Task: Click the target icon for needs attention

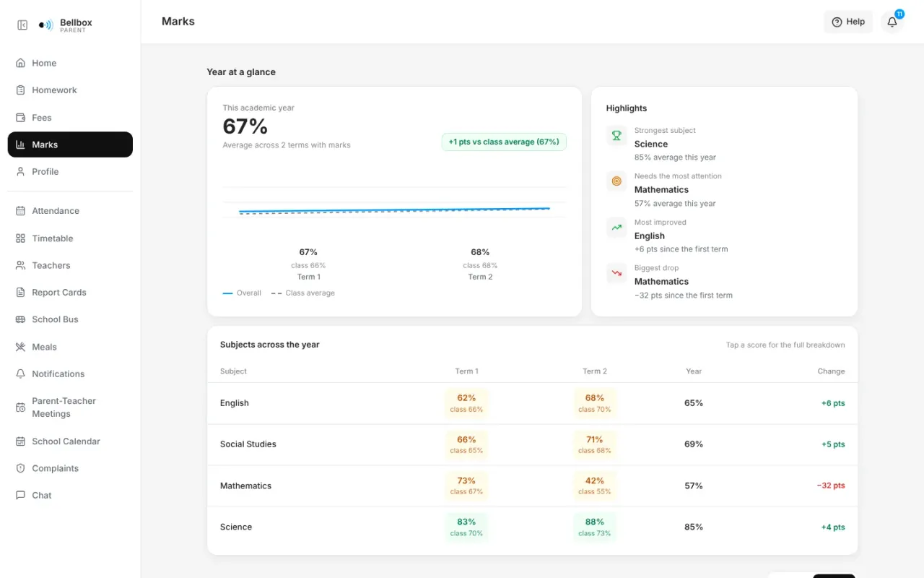Action: (616, 181)
